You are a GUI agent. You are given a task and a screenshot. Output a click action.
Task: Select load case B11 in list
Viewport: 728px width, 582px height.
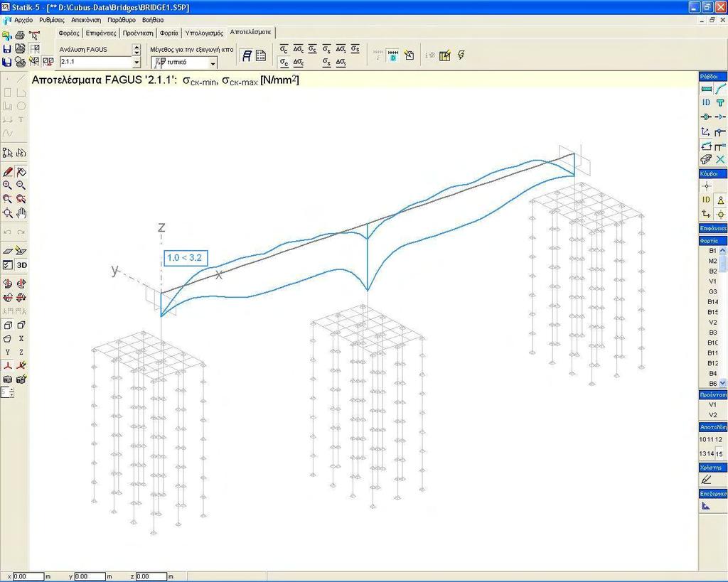pos(712,353)
